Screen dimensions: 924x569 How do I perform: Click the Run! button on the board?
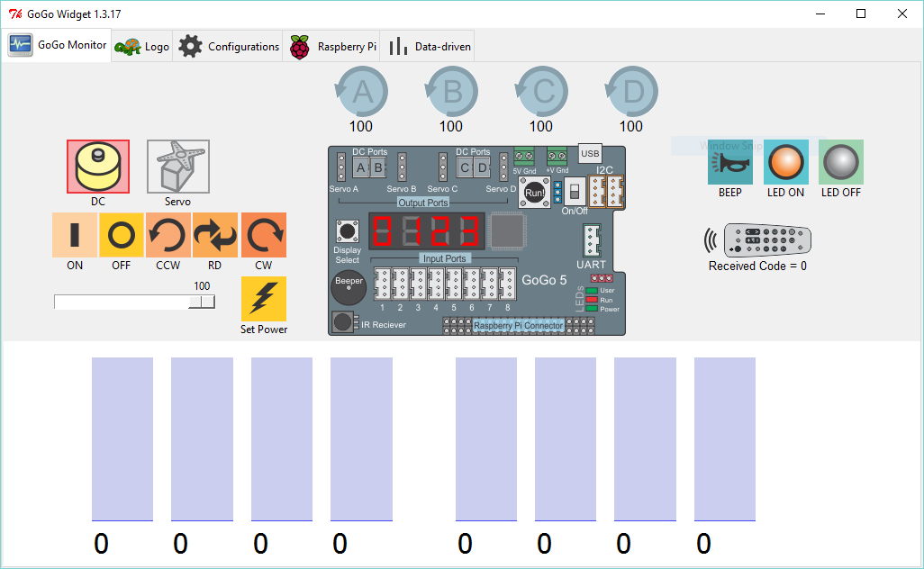[534, 192]
